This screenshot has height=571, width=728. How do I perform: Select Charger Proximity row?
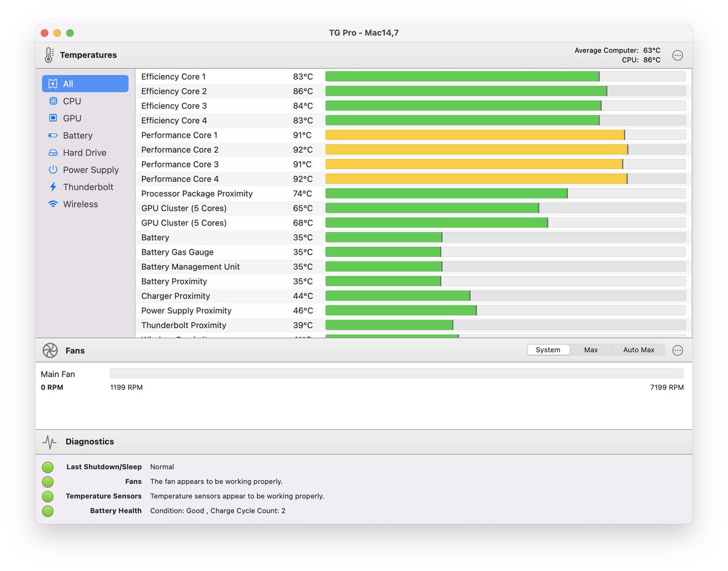tap(414, 296)
